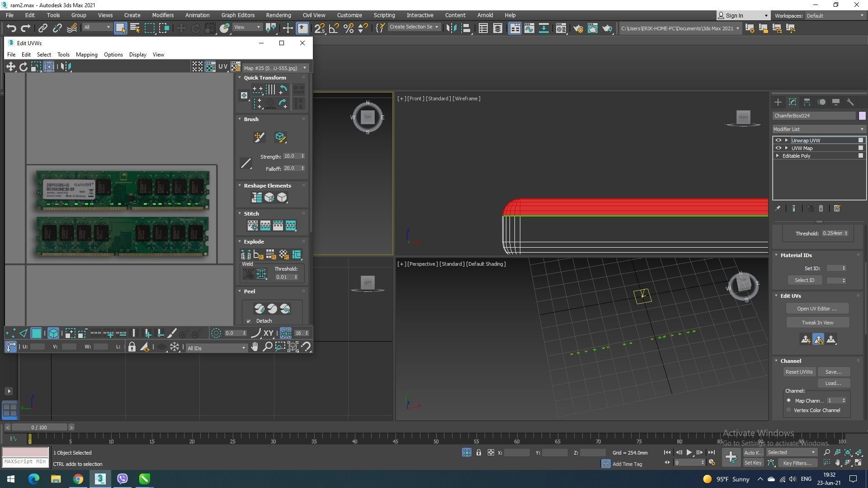Image resolution: width=868 pixels, height=488 pixels.
Task: Click the Open UV Editor button
Action: click(817, 309)
